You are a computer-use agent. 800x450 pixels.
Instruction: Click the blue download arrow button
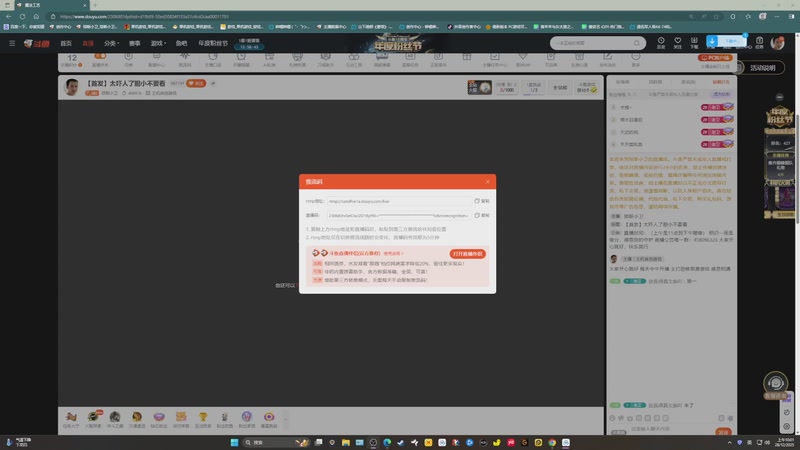(x=712, y=41)
